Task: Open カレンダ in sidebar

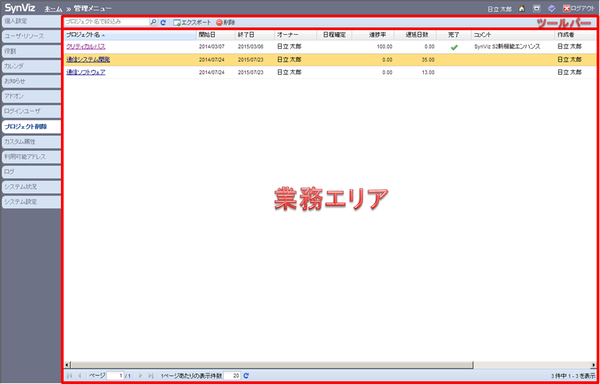Action: [x=31, y=66]
